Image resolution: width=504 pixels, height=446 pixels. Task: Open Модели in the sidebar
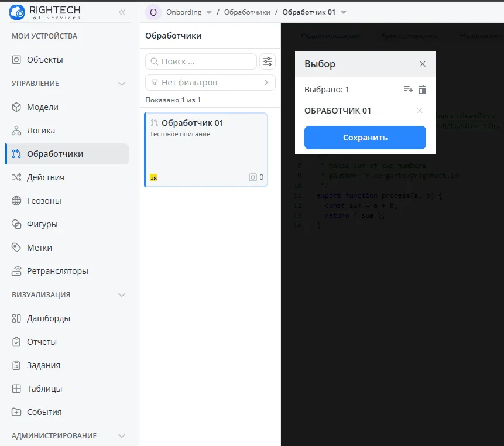[x=43, y=107]
